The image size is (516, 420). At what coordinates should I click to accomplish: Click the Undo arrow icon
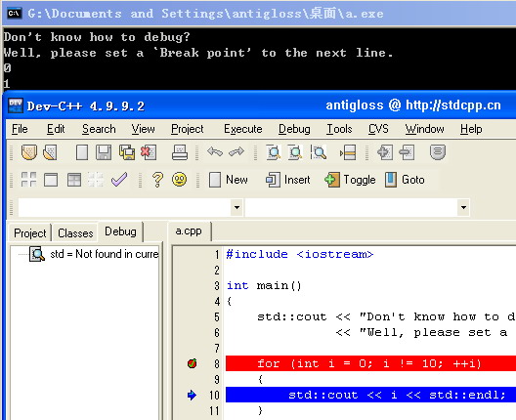(215, 152)
